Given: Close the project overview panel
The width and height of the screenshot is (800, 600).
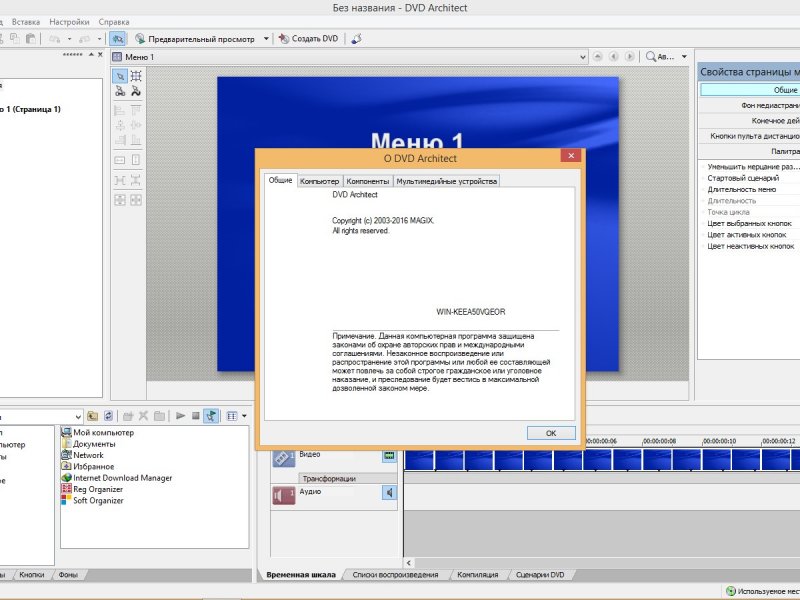Looking at the screenshot, I should pos(100,55).
